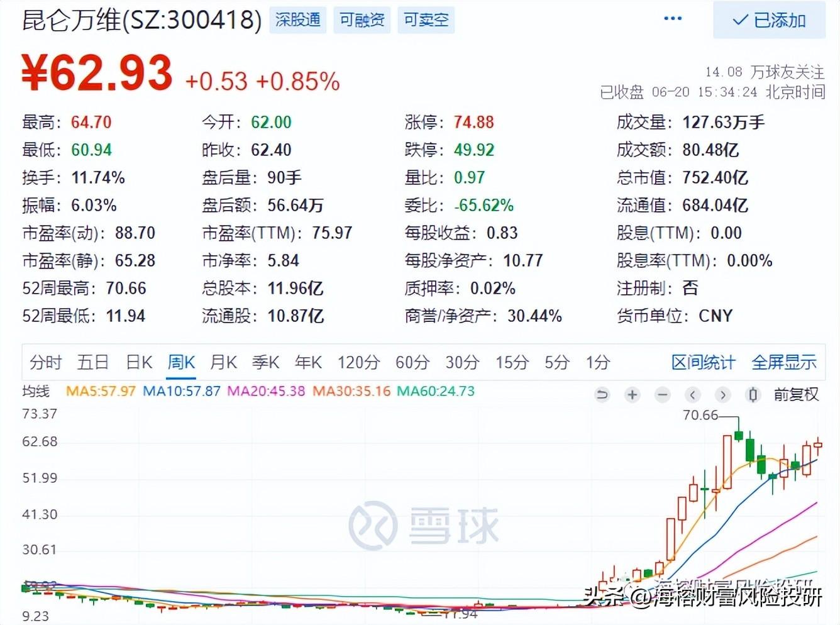The width and height of the screenshot is (840, 625).
Task: Click the MA60:24.73 indicator label
Action: coord(436,391)
